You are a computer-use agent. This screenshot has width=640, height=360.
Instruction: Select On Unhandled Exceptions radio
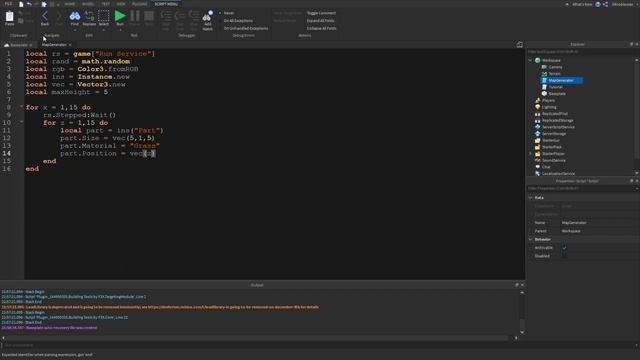pyautogui.click(x=220, y=29)
